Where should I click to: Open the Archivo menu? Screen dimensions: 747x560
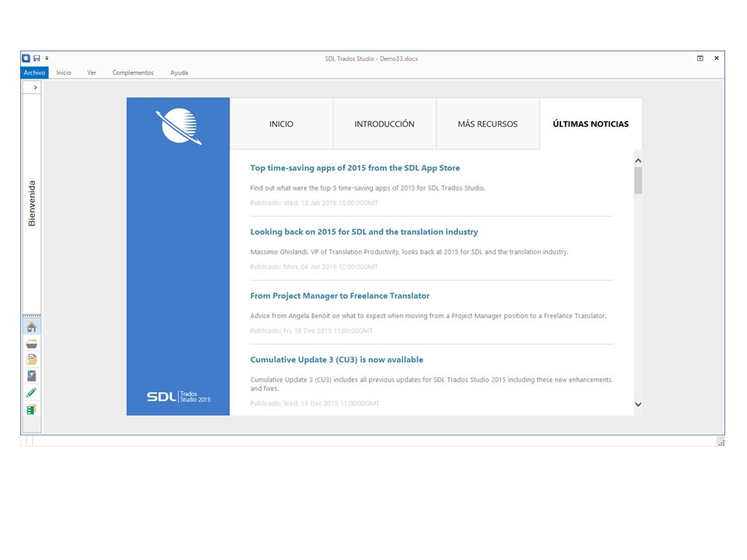(34, 72)
